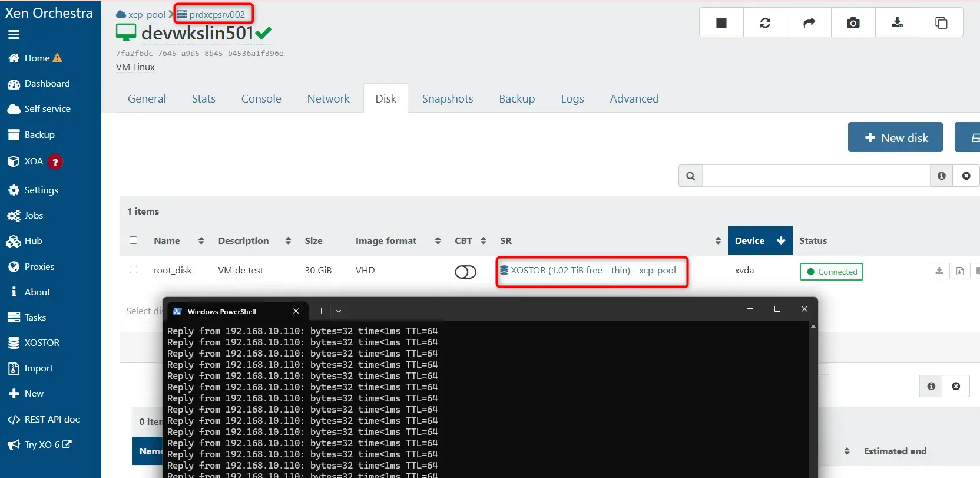Viewport: 980px width, 478px height.
Task: Open Settings from the sidebar
Action: pos(33,190)
